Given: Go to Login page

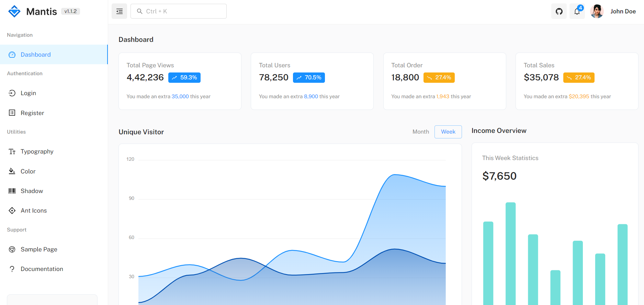Looking at the screenshot, I should 54,93.
